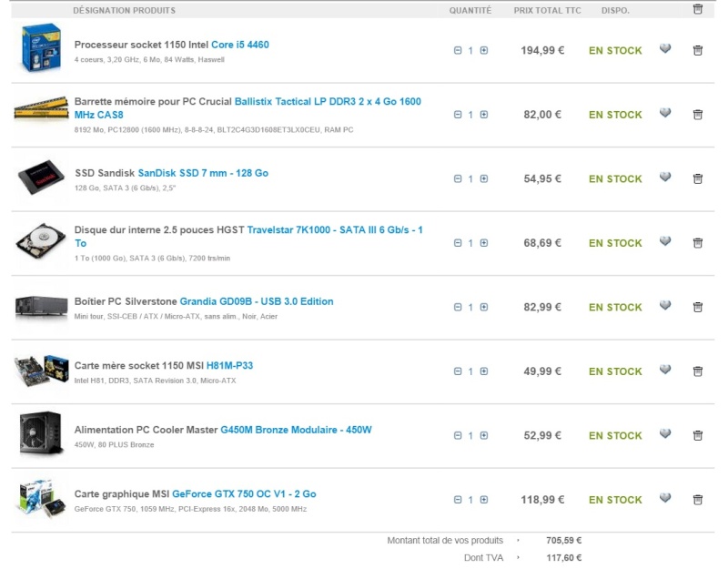Favorite the MSI H81M-P33 motherboard

coord(665,369)
